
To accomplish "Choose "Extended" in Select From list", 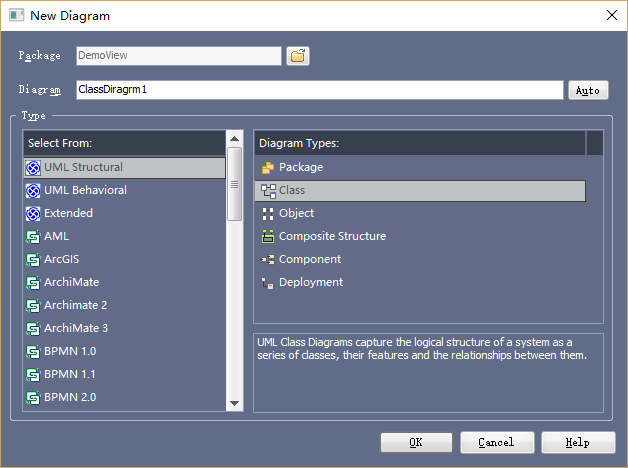I will pyautogui.click(x=125, y=213).
